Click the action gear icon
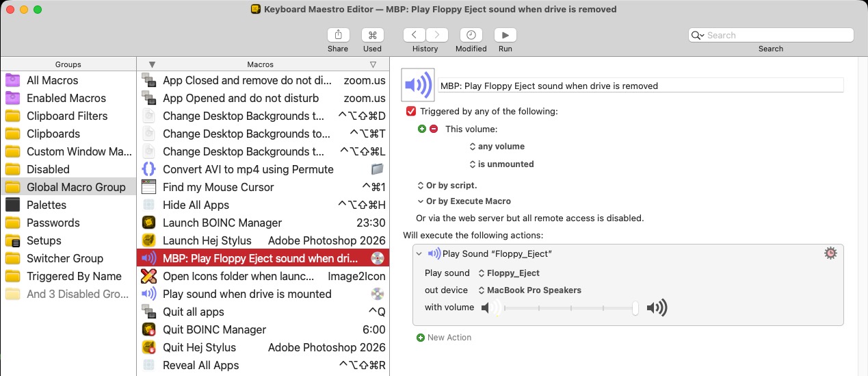Viewport: 868px width, 376px height. pos(830,253)
